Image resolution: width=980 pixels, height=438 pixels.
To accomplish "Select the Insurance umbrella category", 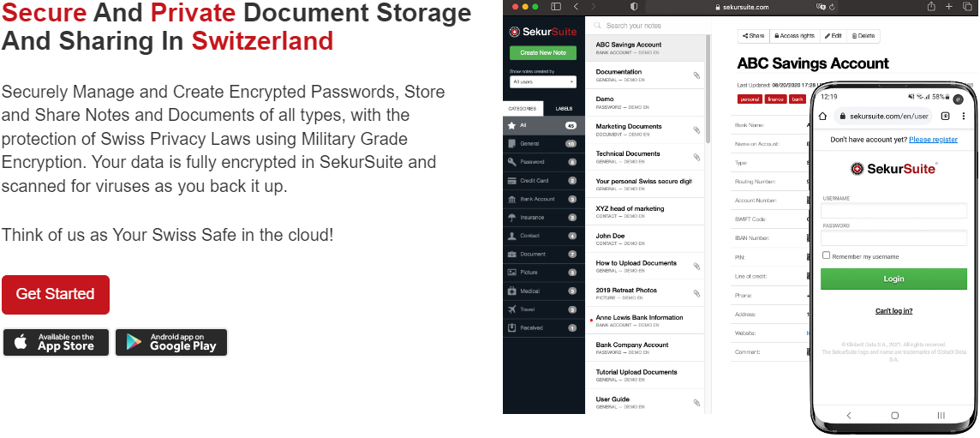I will [543, 218].
